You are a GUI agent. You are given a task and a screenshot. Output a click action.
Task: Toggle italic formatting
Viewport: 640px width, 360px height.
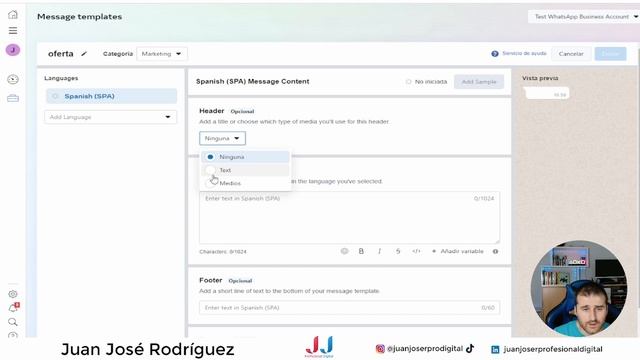pos(380,251)
